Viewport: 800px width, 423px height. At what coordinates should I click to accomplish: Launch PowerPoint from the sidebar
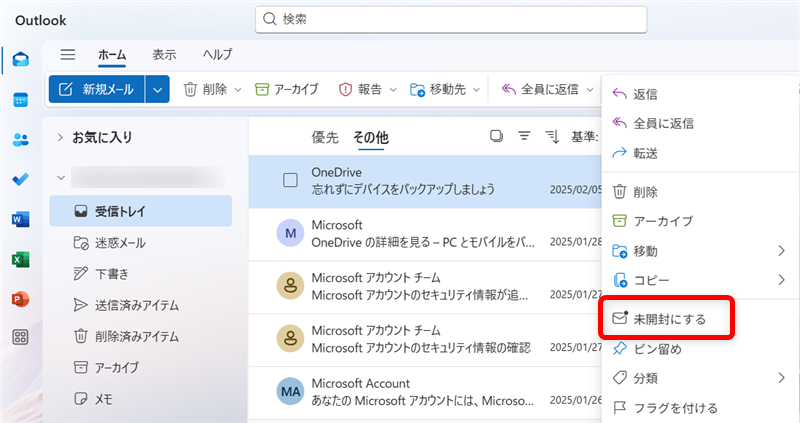point(20,299)
